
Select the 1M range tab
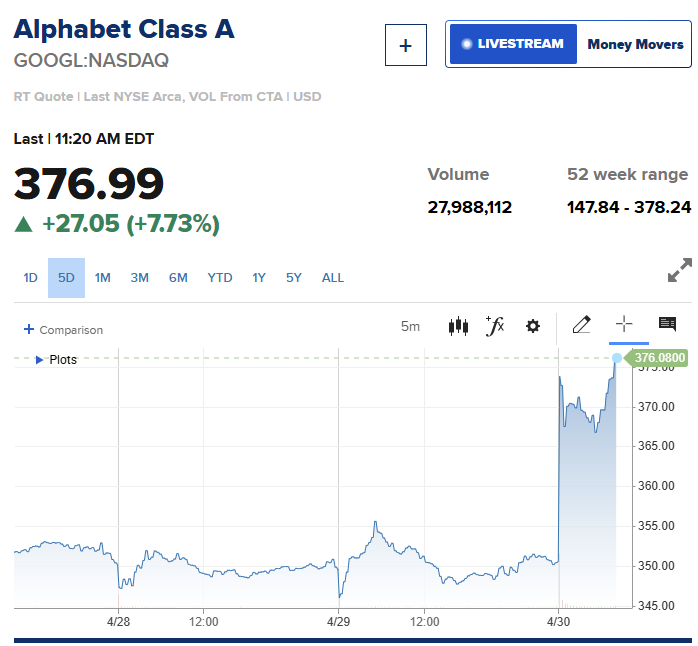tap(103, 278)
